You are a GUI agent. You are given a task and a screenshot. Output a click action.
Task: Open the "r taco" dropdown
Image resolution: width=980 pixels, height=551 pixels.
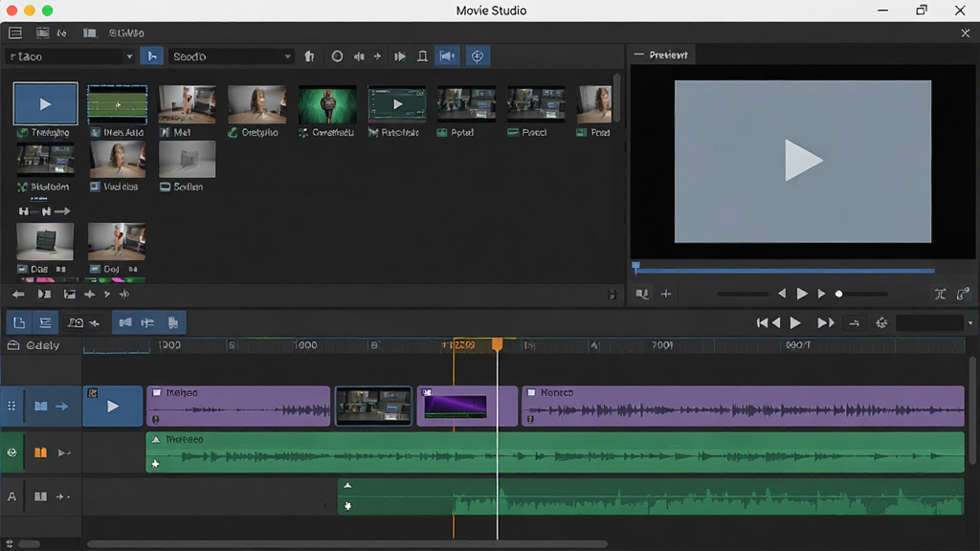70,56
